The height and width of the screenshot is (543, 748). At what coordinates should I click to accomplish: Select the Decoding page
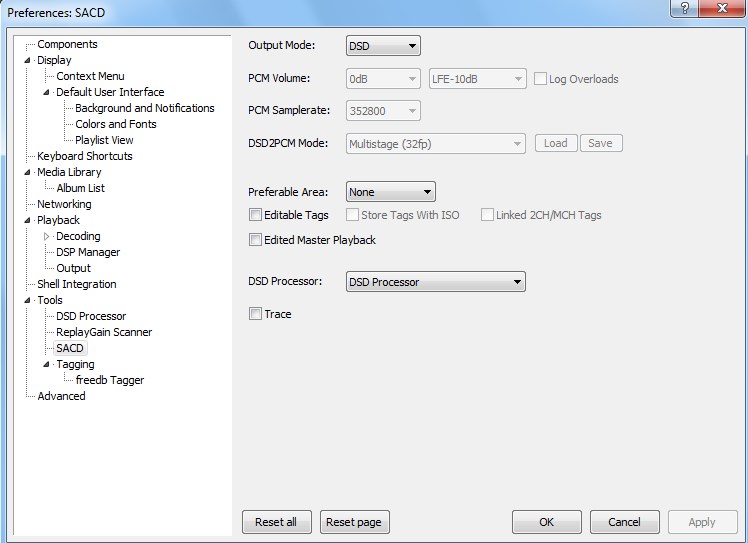click(78, 236)
